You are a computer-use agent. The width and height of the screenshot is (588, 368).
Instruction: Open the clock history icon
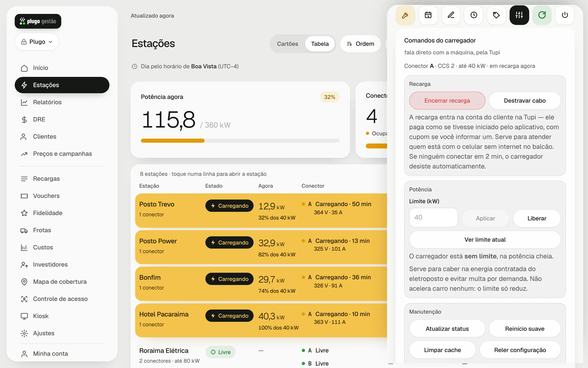473,15
